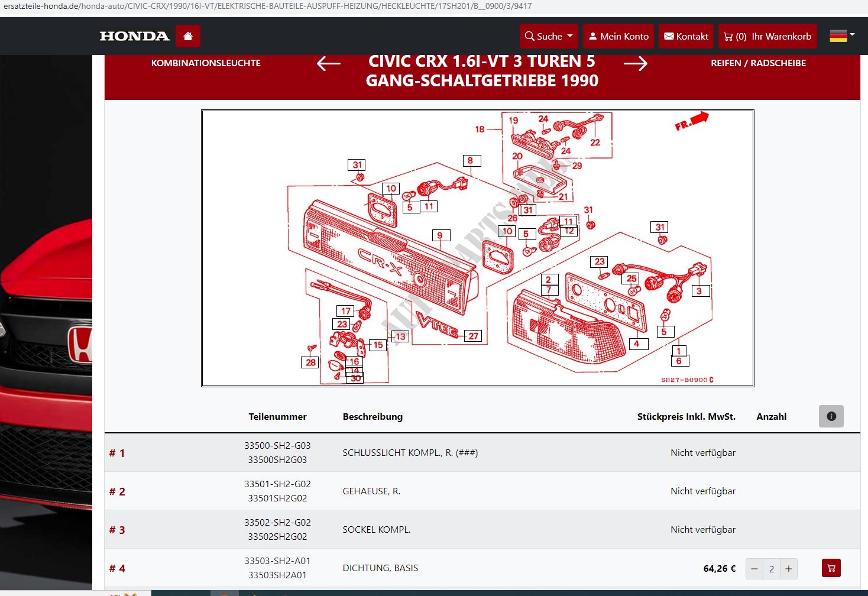868x596 pixels.
Task: Click the Kontakt envelope button
Action: click(686, 36)
